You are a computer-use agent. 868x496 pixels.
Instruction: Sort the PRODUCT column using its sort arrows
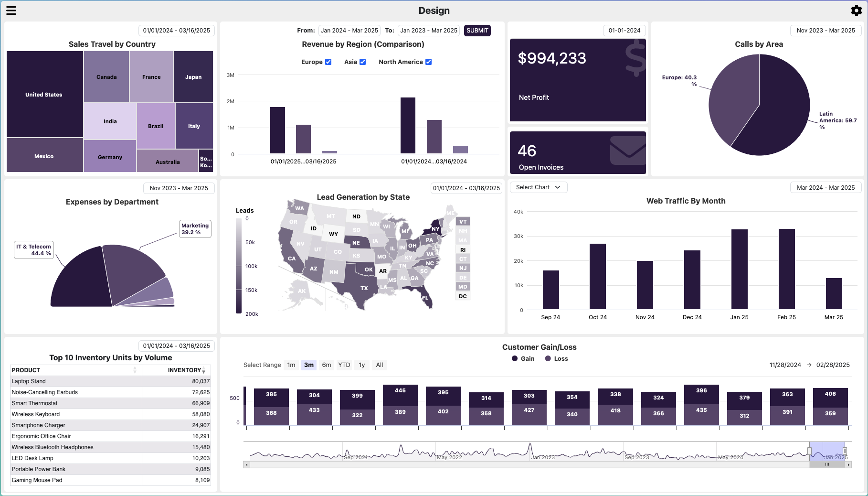pyautogui.click(x=134, y=370)
